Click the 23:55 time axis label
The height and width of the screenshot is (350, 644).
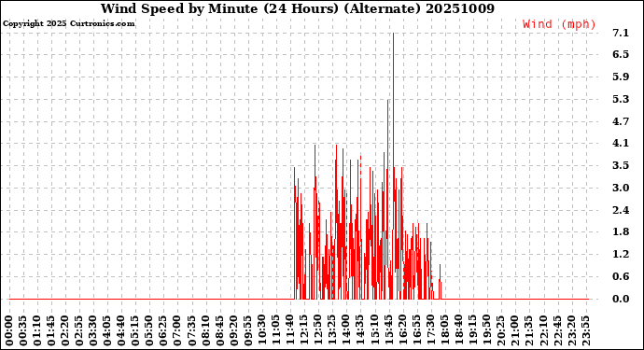(586, 331)
